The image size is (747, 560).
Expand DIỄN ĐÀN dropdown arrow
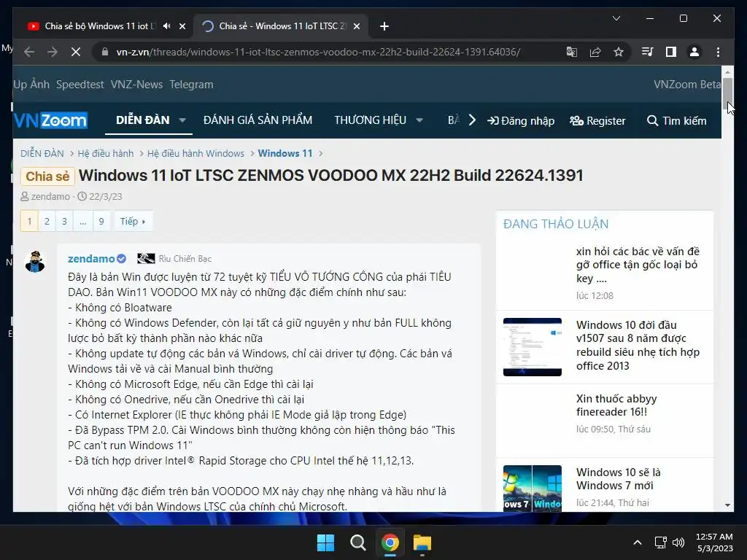tap(182, 120)
